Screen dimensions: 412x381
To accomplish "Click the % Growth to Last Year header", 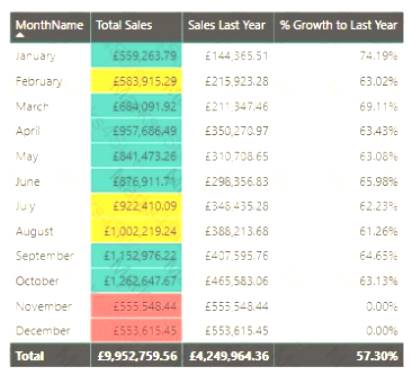I will pyautogui.click(x=339, y=25).
